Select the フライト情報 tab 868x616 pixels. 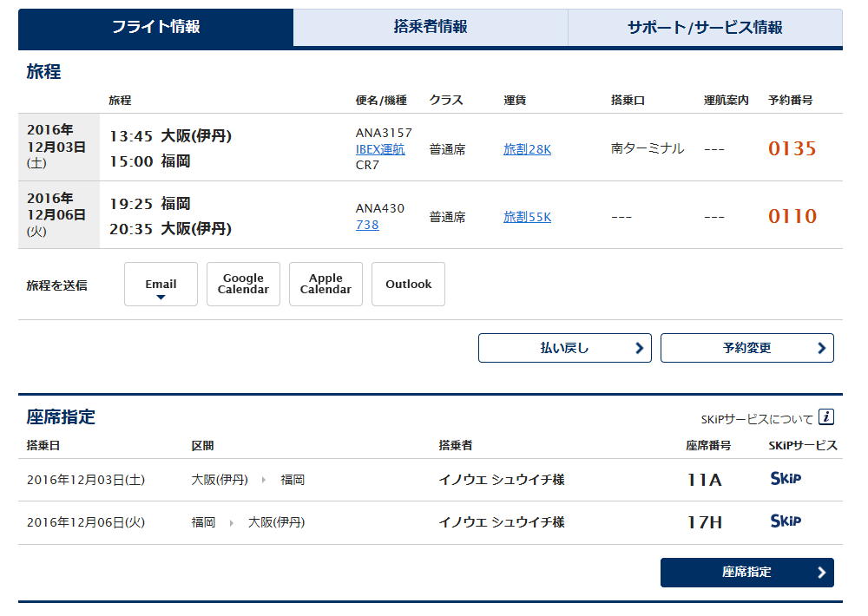(x=156, y=27)
